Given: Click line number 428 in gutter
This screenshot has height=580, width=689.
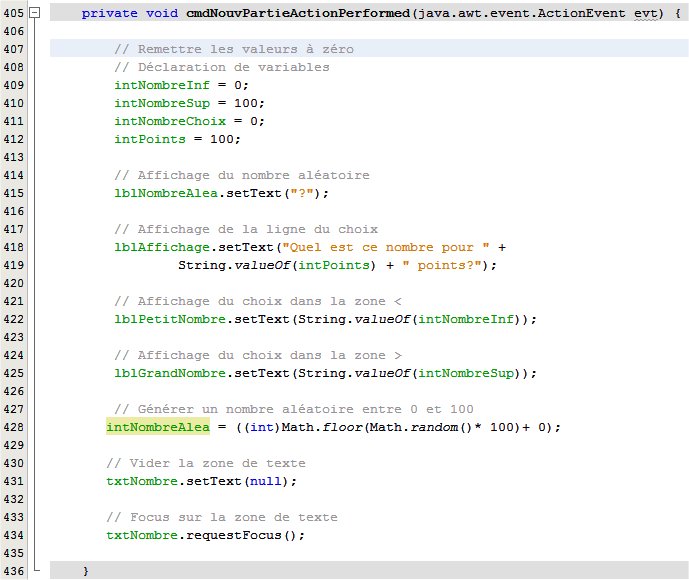Looking at the screenshot, I should pos(14,427).
